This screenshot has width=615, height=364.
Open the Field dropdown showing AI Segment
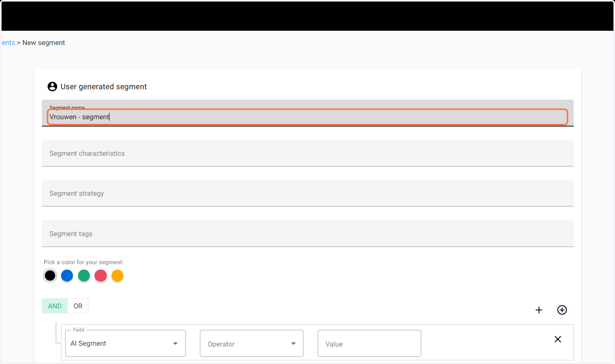coord(125,344)
